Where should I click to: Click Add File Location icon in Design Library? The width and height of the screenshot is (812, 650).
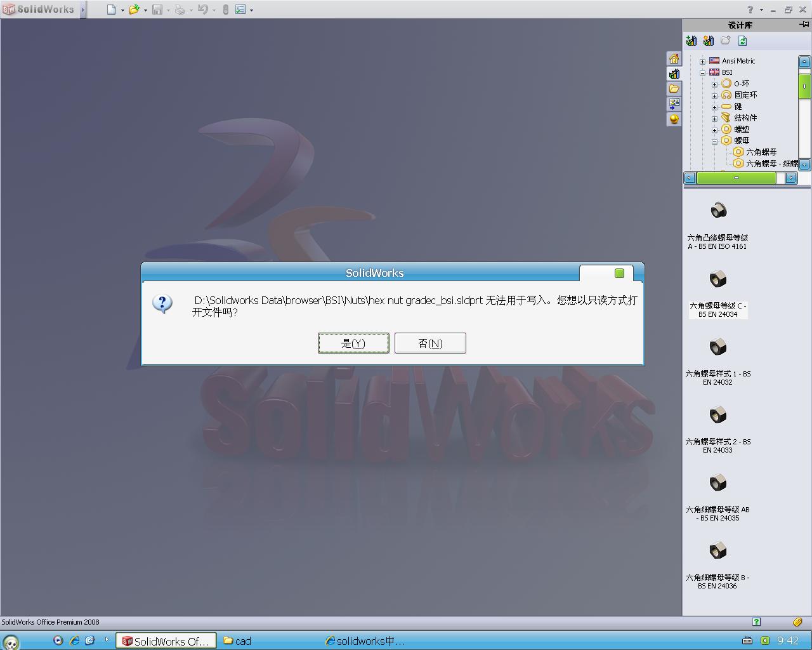pyautogui.click(x=709, y=41)
